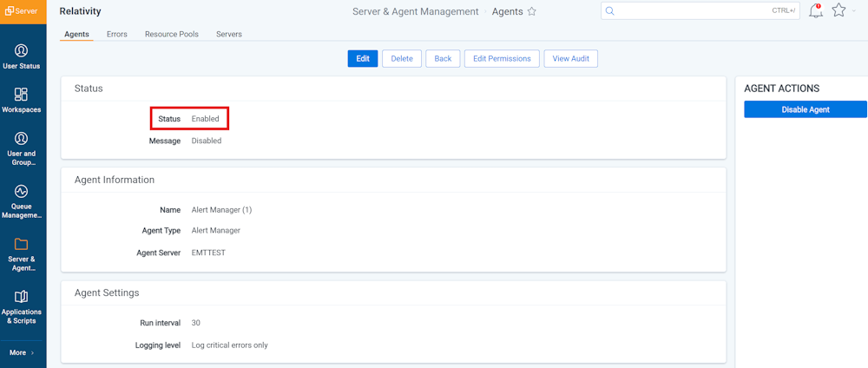Open the User Status sidebar icon
Viewport: 868px width, 368px height.
[x=21, y=50]
